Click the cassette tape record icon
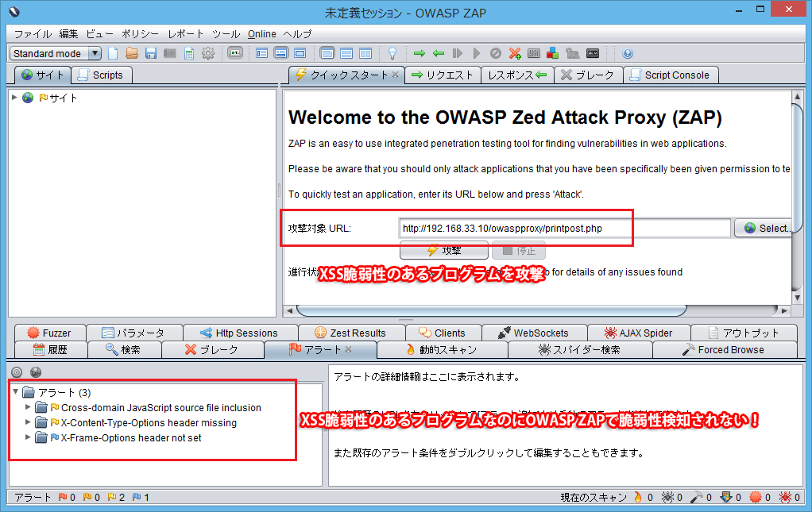This screenshot has height=512, width=812. [593, 53]
